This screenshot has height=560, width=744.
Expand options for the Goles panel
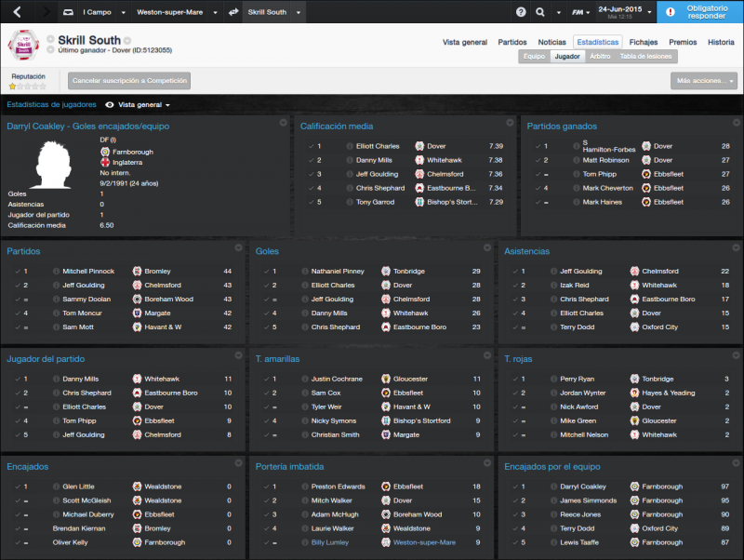click(487, 247)
